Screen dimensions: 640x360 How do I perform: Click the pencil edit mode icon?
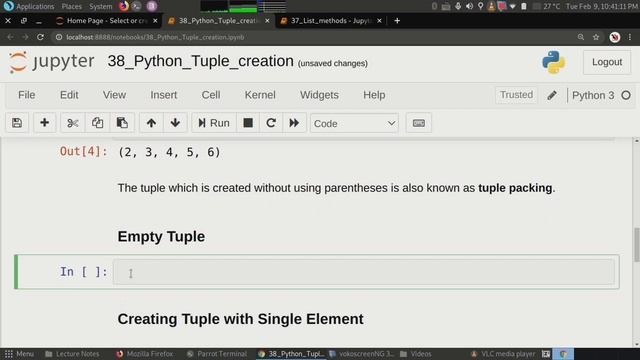click(552, 96)
